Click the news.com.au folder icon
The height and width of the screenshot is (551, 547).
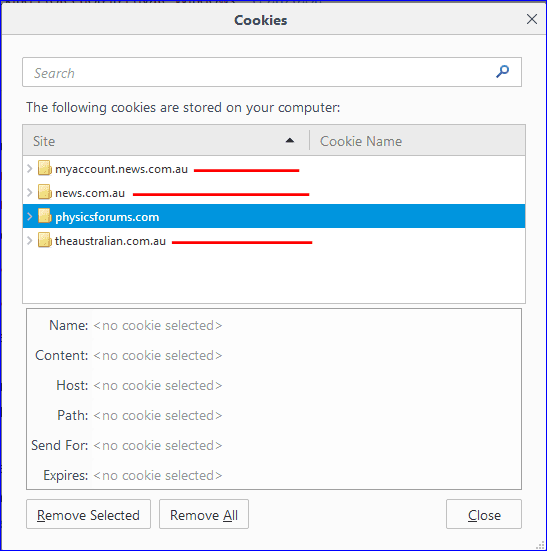click(45, 192)
